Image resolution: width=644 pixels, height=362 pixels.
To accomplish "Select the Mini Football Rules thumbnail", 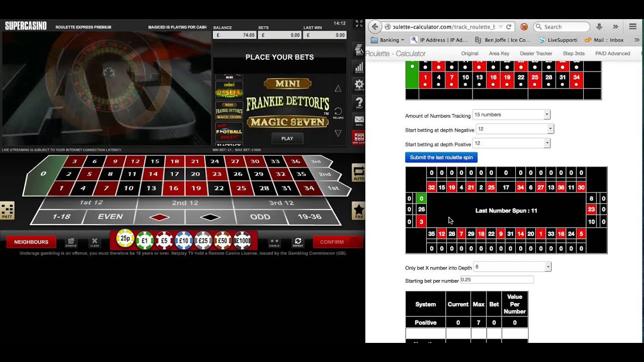I will [x=229, y=131].
